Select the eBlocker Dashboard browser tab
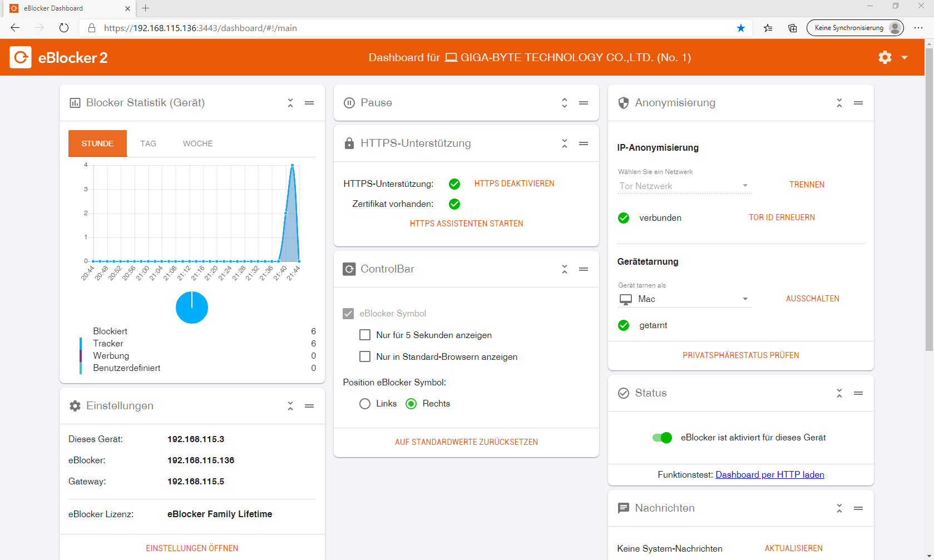The image size is (934, 560). 70,8
